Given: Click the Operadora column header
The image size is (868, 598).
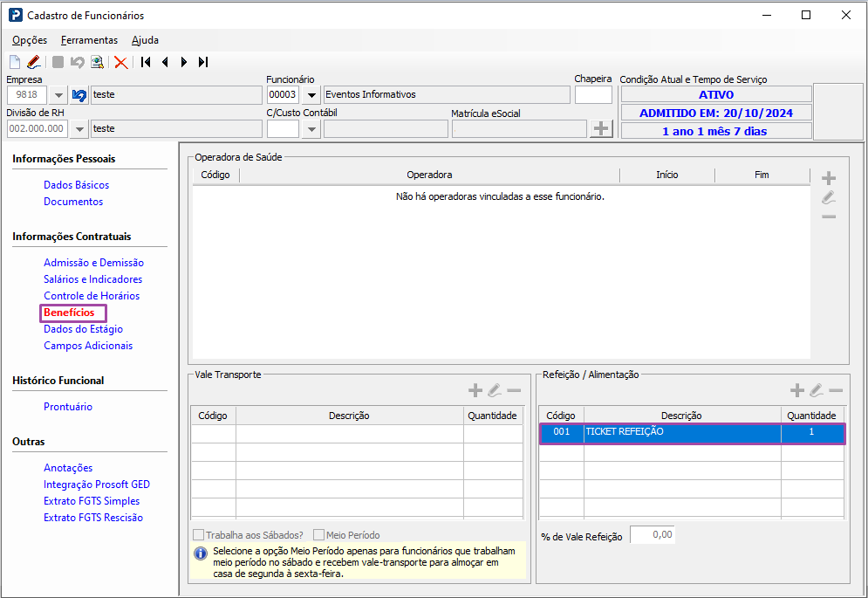Looking at the screenshot, I should click(x=429, y=175).
